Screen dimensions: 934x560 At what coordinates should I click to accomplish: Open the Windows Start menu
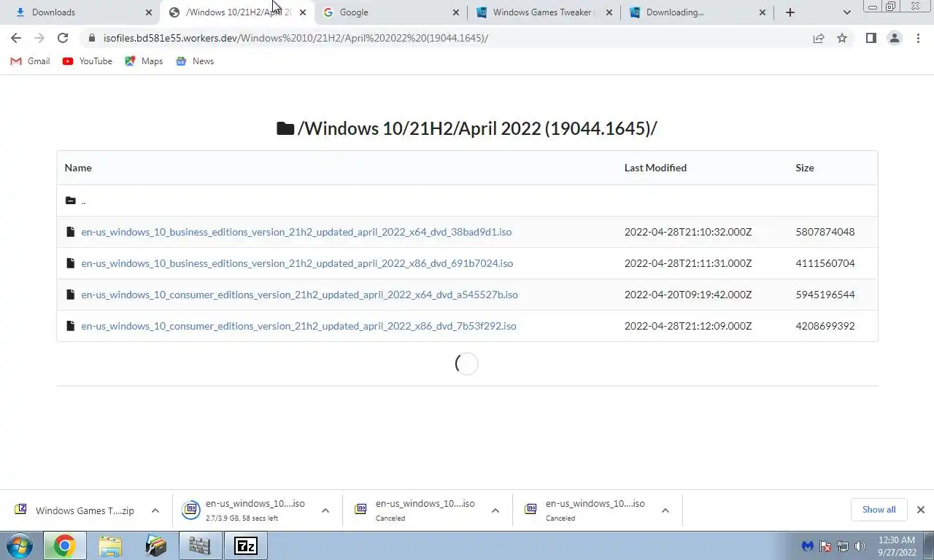pyautogui.click(x=20, y=545)
